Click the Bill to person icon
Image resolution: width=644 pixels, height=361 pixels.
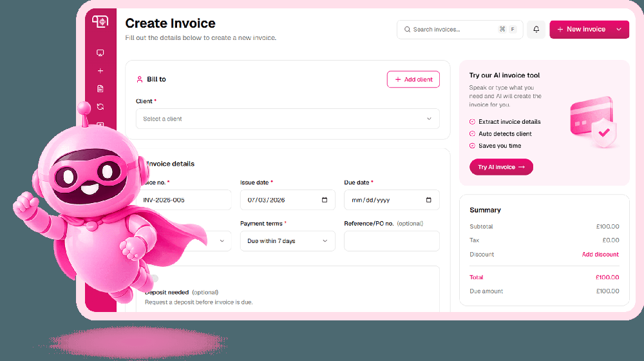coord(140,79)
